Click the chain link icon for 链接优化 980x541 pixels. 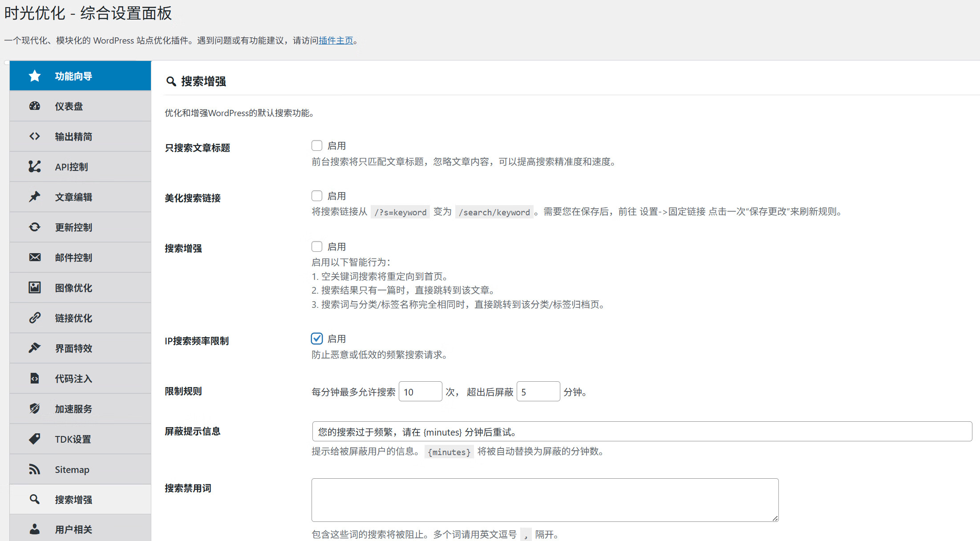click(x=35, y=318)
